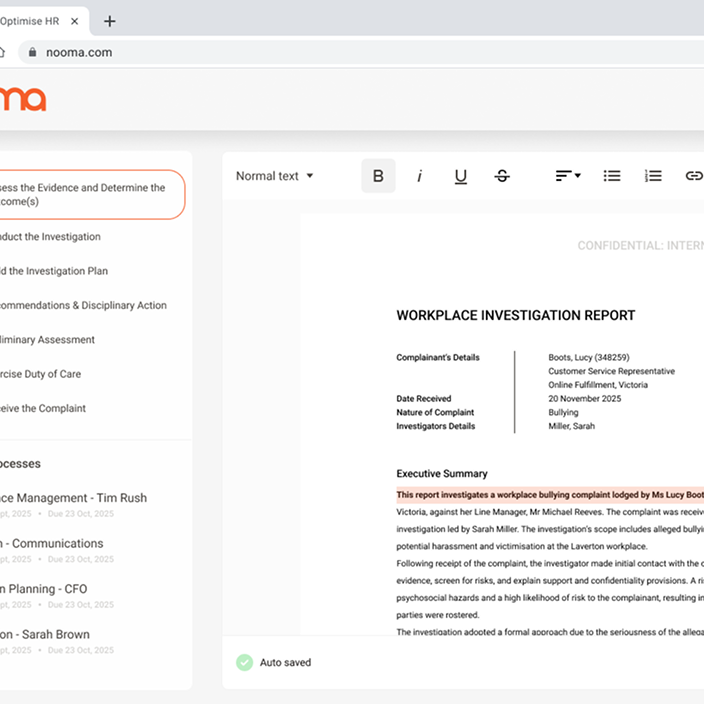Apply underline formatting
Screen dimensions: 704x704
point(461,176)
